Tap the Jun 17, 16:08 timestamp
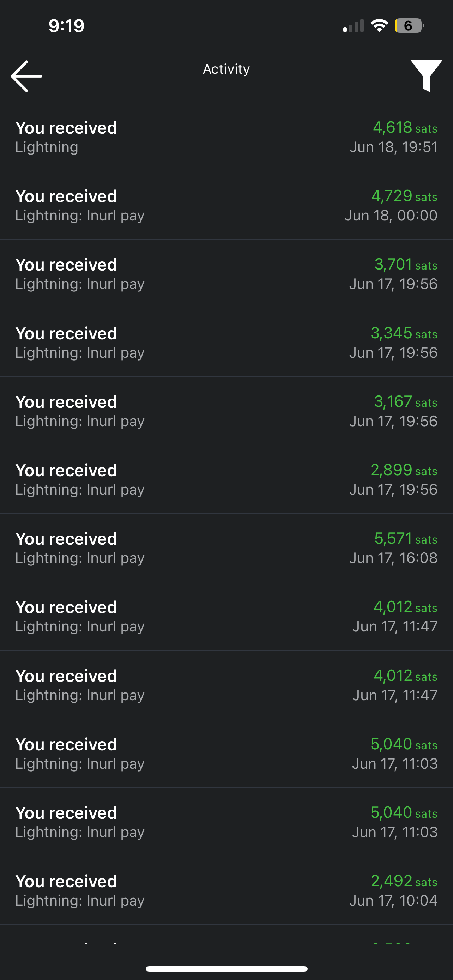The width and height of the screenshot is (453, 980). (393, 558)
